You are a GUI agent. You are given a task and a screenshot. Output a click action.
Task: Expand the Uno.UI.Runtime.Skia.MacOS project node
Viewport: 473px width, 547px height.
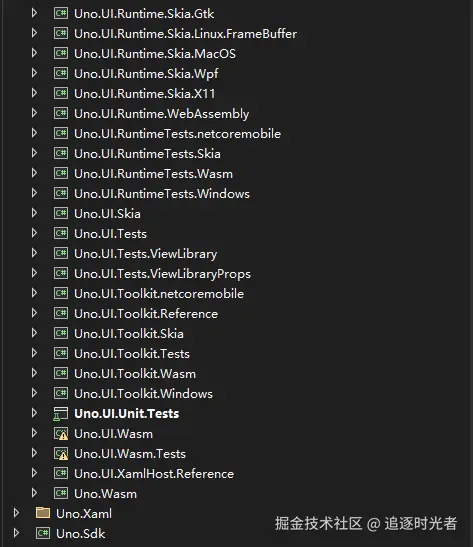tap(34, 53)
